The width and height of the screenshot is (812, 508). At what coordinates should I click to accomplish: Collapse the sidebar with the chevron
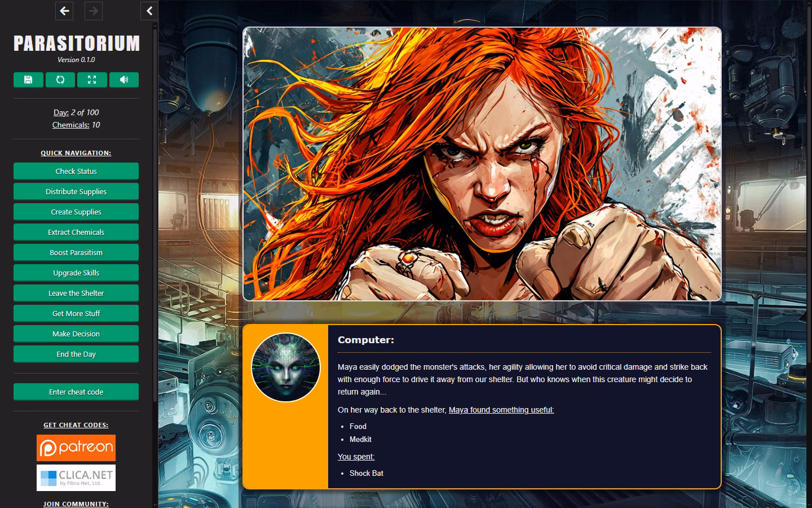coord(149,11)
